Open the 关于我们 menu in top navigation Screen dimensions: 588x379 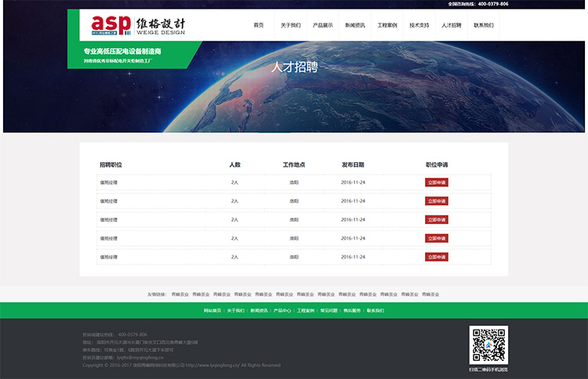[x=290, y=25]
